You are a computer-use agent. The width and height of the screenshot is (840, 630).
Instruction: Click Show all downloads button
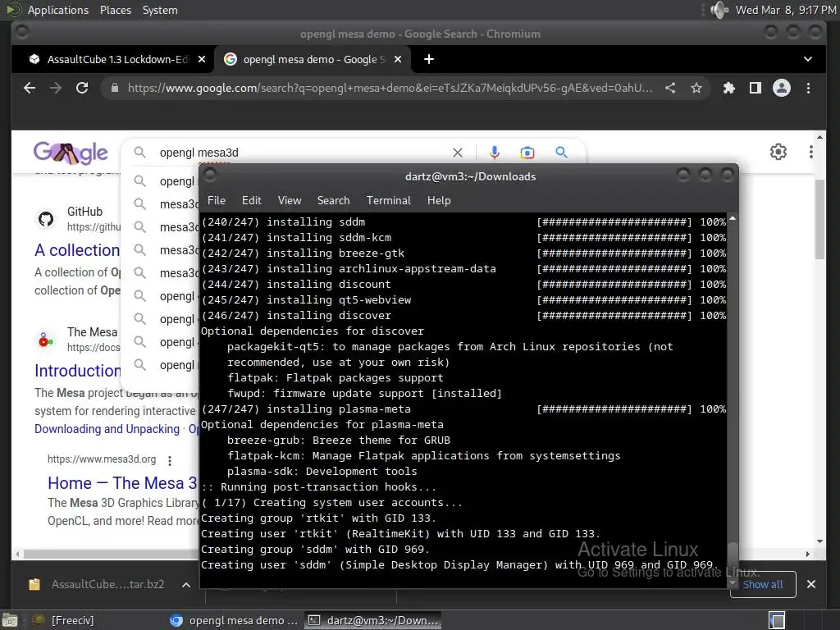763,584
